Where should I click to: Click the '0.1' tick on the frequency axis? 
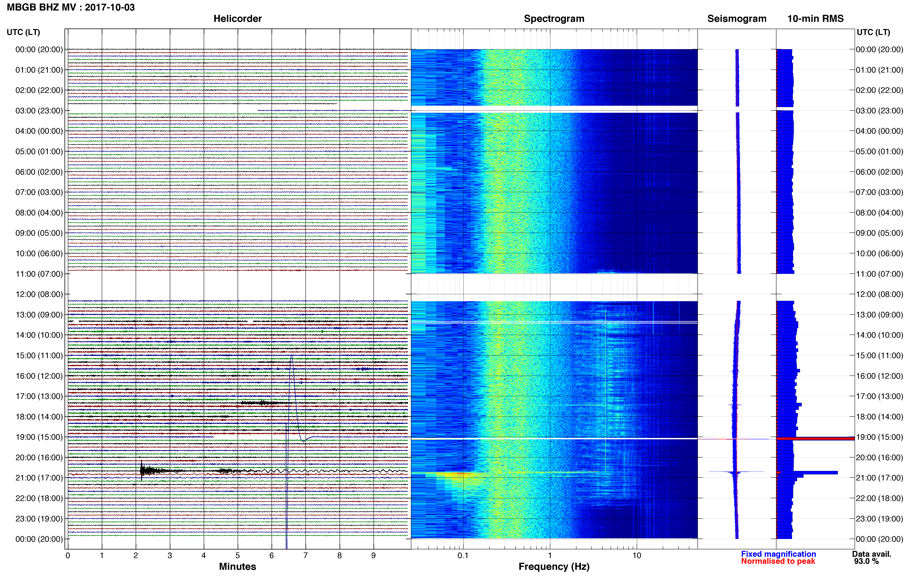[463, 555]
